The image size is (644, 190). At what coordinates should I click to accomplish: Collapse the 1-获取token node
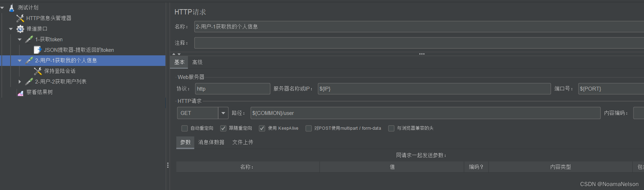20,39
